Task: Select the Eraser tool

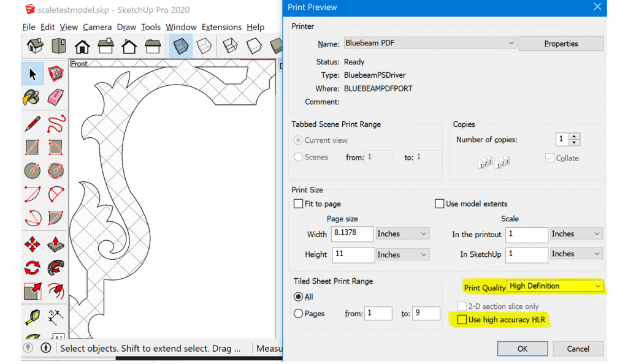Action: 56,97
